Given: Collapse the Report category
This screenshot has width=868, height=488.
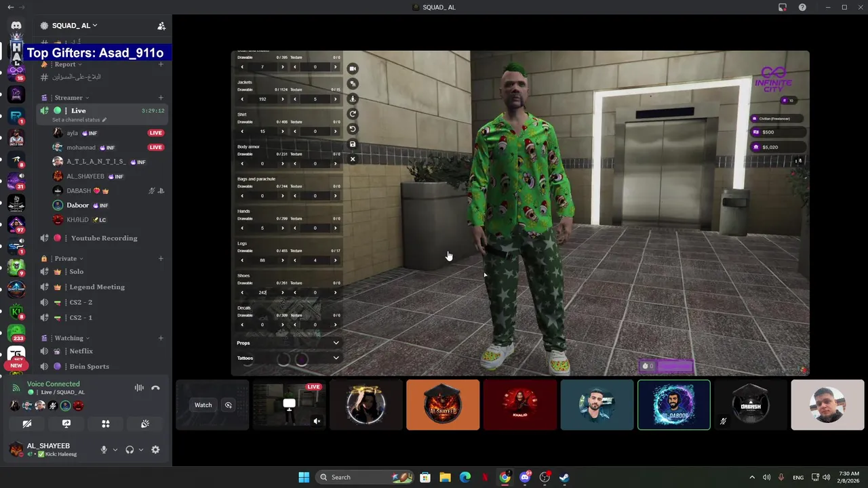Looking at the screenshot, I should (68, 64).
